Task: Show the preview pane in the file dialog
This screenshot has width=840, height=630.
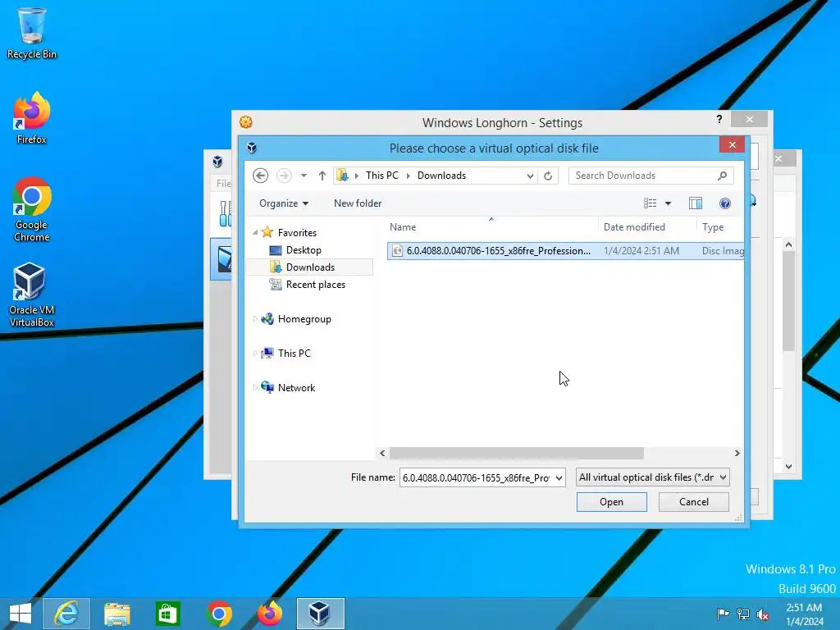Action: (696, 203)
